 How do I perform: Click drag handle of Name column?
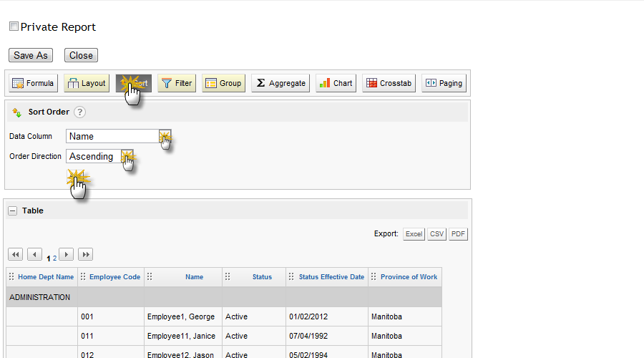(150, 276)
